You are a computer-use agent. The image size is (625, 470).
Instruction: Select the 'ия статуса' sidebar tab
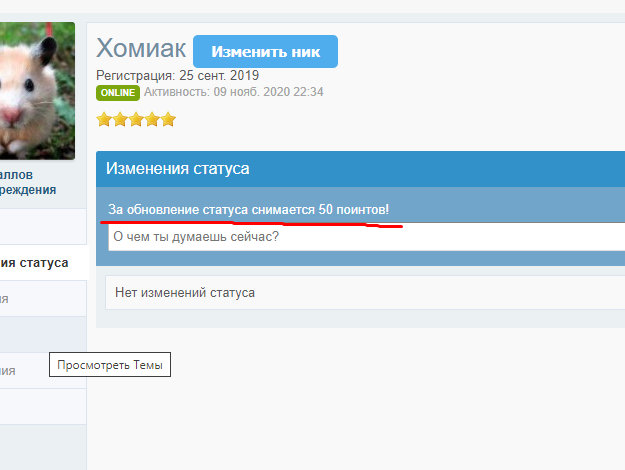[43, 263]
